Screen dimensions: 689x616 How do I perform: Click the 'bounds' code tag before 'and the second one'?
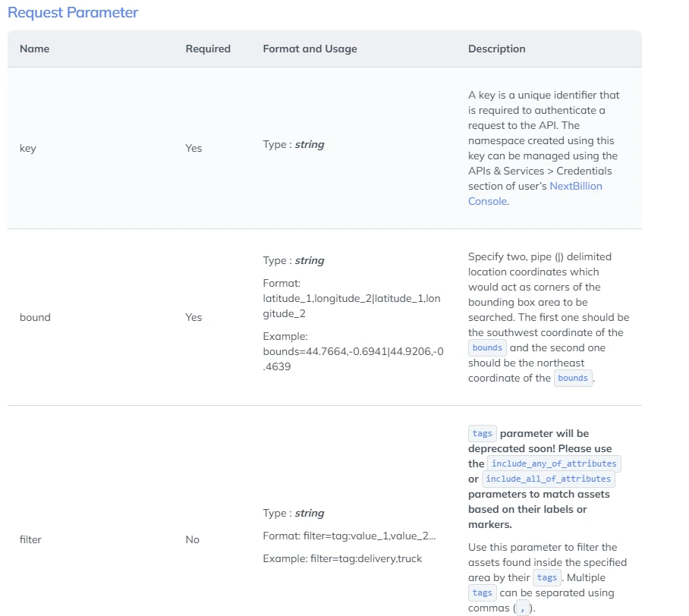coord(487,347)
